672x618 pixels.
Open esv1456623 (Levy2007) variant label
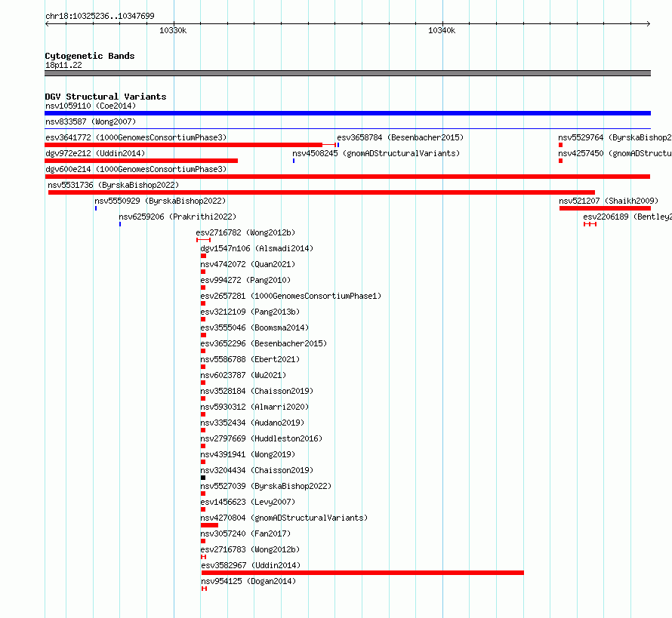[x=248, y=502]
